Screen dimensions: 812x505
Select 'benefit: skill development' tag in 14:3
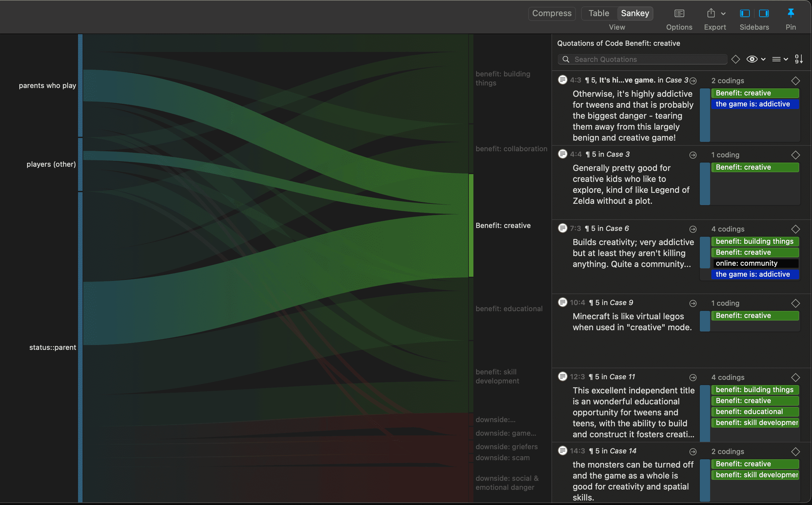point(755,475)
